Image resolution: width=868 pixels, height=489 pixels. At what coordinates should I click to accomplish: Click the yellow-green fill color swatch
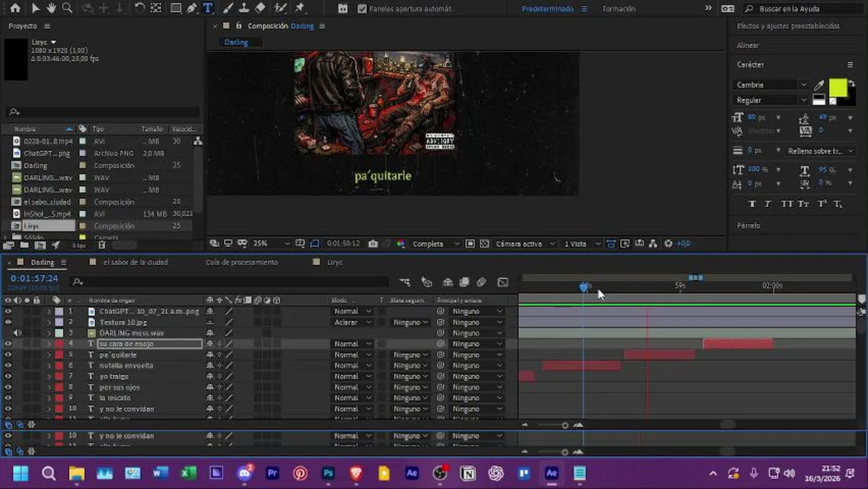837,88
